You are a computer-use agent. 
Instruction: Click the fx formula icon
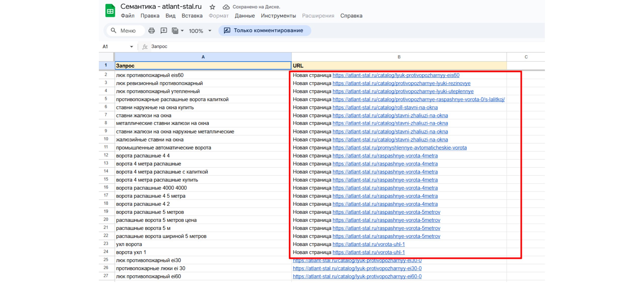click(145, 47)
